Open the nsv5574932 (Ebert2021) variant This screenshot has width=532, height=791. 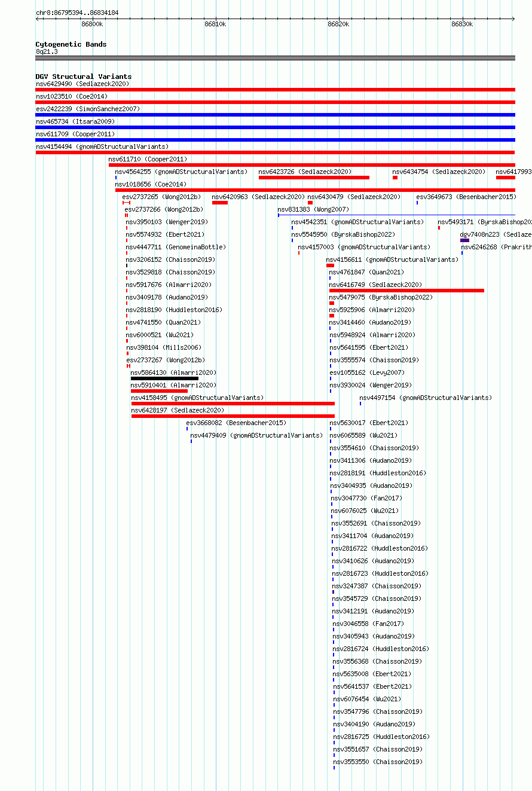tap(165, 235)
